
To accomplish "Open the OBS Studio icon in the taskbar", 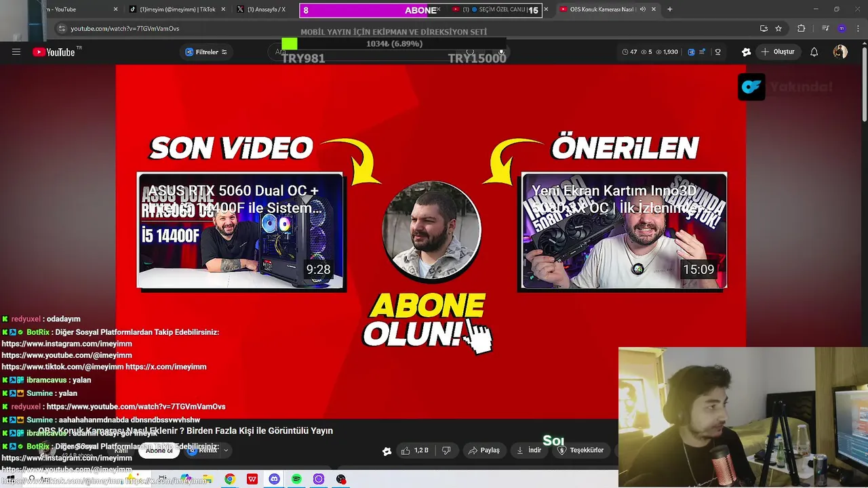I will click(x=341, y=479).
